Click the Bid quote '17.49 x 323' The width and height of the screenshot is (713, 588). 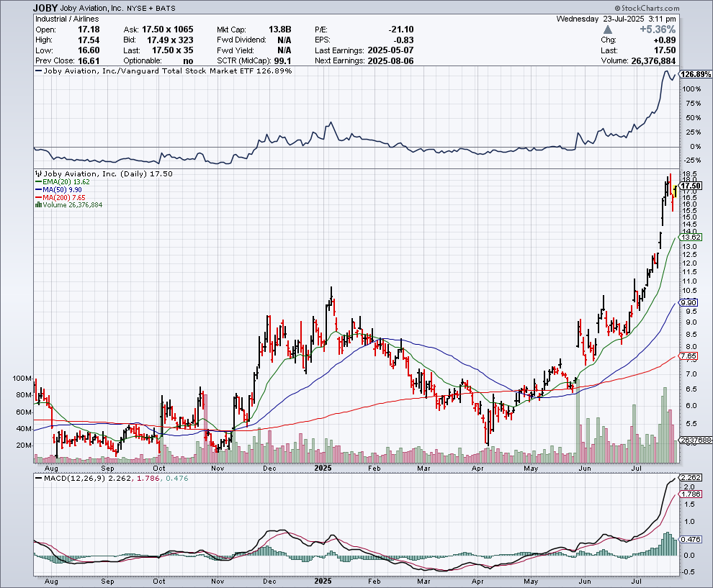pos(170,40)
